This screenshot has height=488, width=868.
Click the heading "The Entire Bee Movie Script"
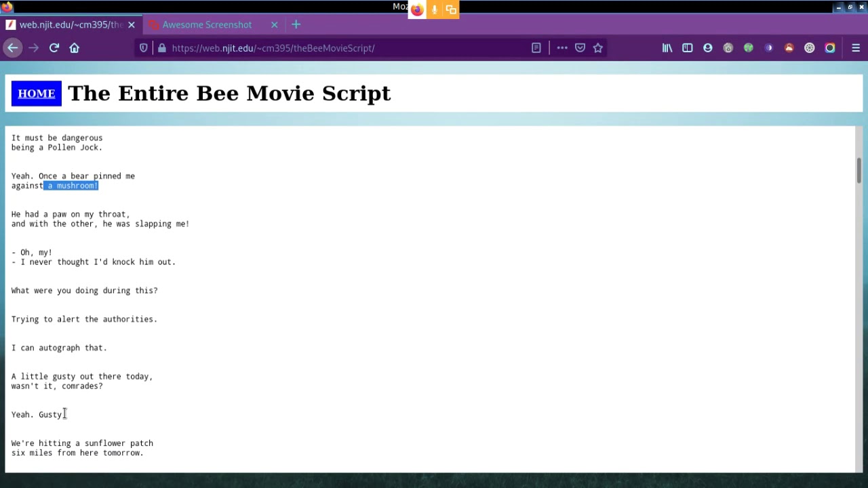[229, 94]
